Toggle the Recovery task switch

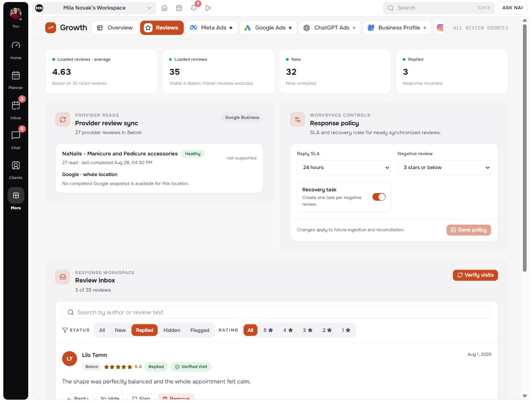(379, 197)
